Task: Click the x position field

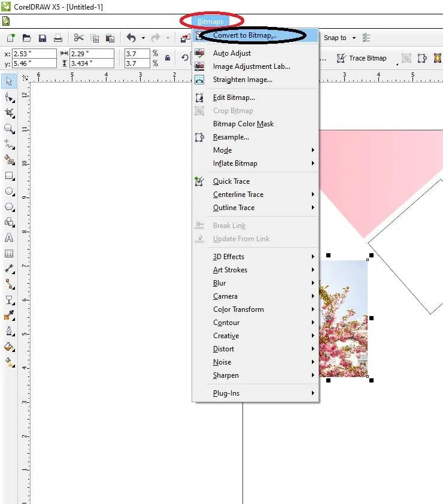Action: (x=34, y=53)
